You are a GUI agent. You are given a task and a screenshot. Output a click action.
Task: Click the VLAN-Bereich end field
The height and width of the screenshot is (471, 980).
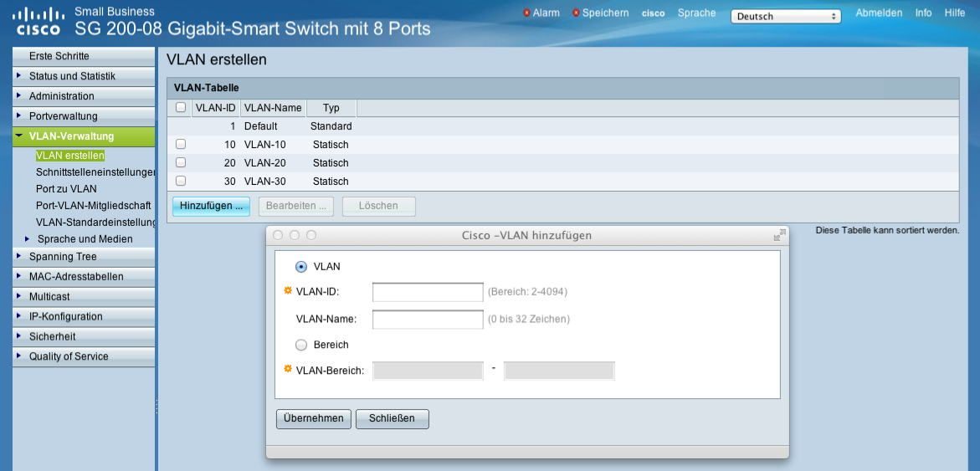coord(559,371)
